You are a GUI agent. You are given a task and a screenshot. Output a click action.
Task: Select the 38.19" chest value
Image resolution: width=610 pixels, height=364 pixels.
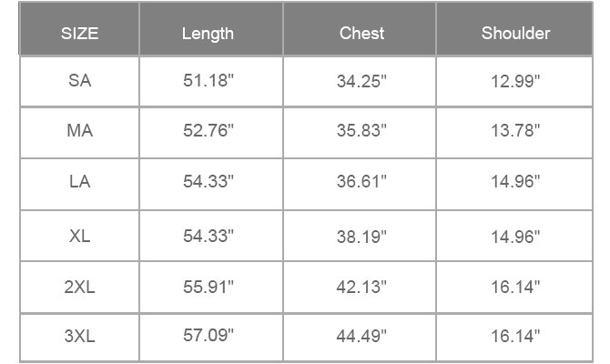361,237
